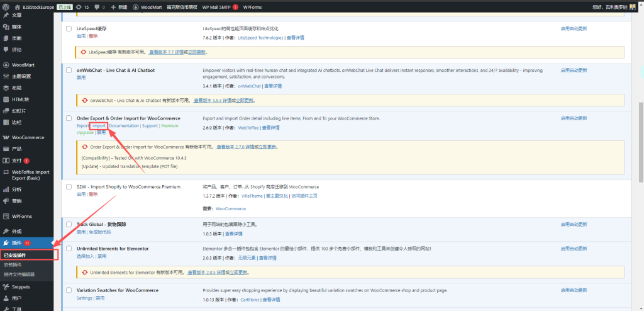The width and height of the screenshot is (644, 311).
Task: Click the archive icon for 产品
Action: click(x=6, y=149)
